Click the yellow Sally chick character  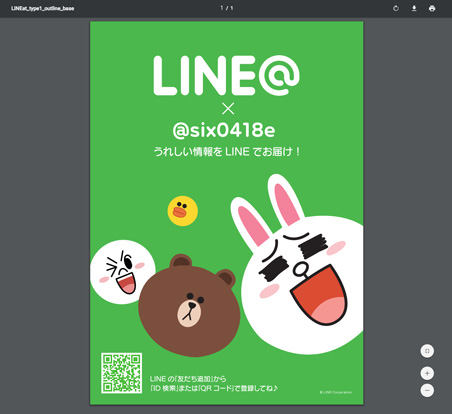coord(183,211)
